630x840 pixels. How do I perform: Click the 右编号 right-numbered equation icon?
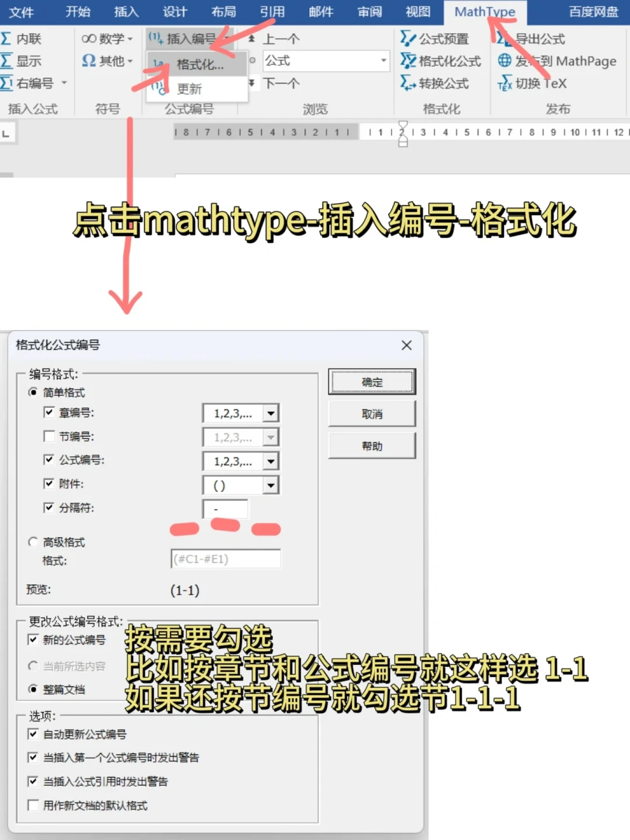pyautogui.click(x=6, y=83)
